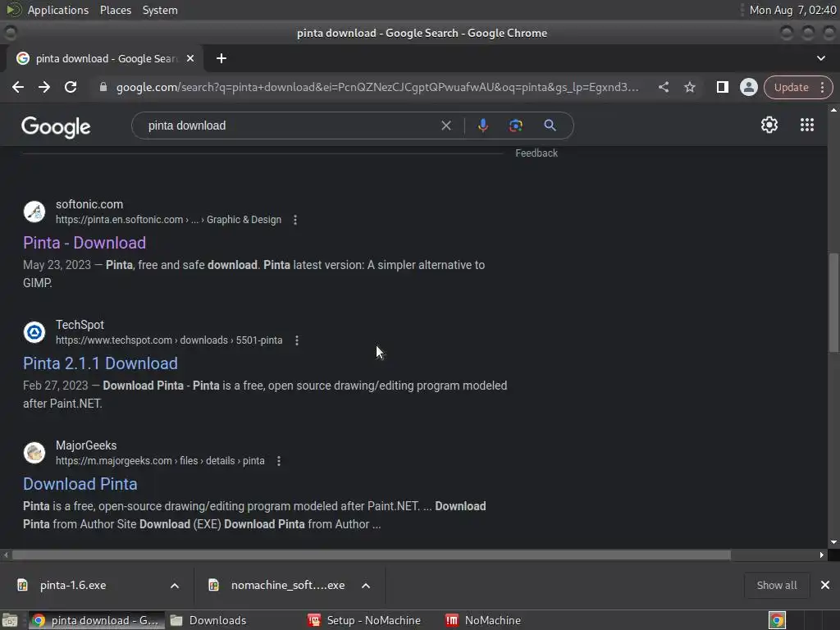Image resolution: width=840 pixels, height=630 pixels.
Task: Click Show all downloads button
Action: (777, 586)
